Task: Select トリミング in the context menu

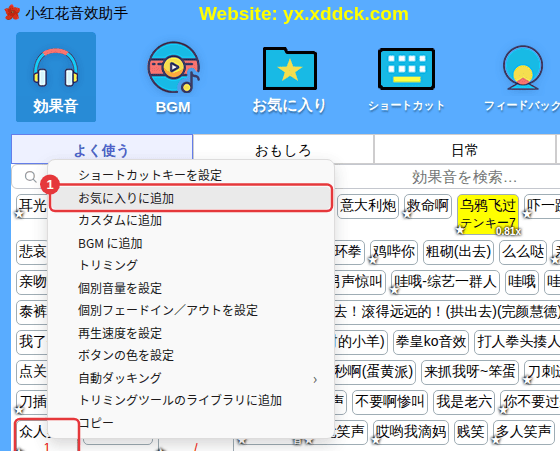Action: (x=191, y=265)
